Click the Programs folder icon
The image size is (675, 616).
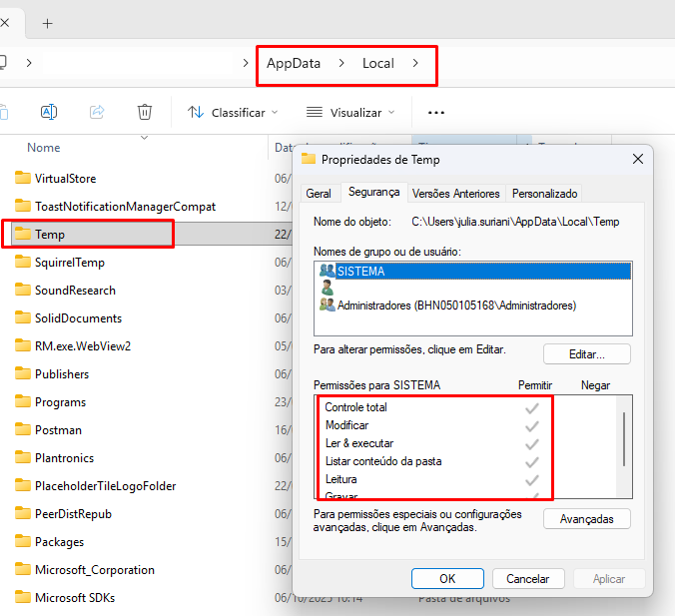click(22, 401)
